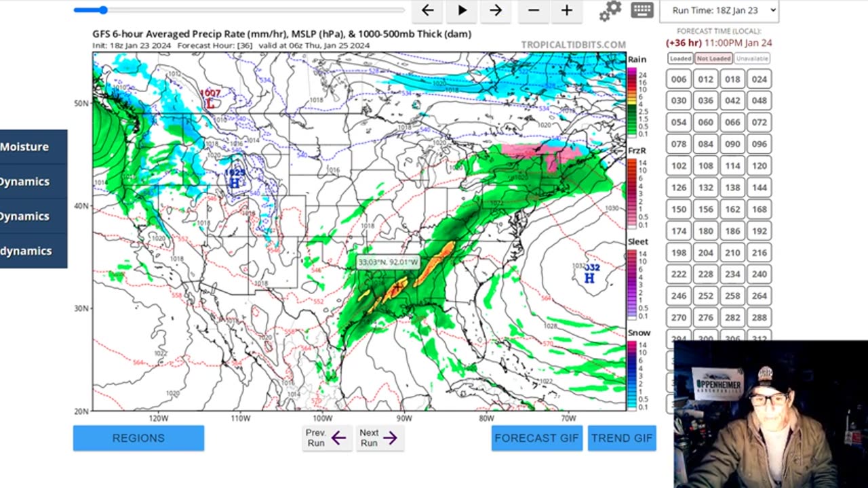Image resolution: width=868 pixels, height=488 pixels.
Task: Select forecast hour 192
Action: [759, 231]
